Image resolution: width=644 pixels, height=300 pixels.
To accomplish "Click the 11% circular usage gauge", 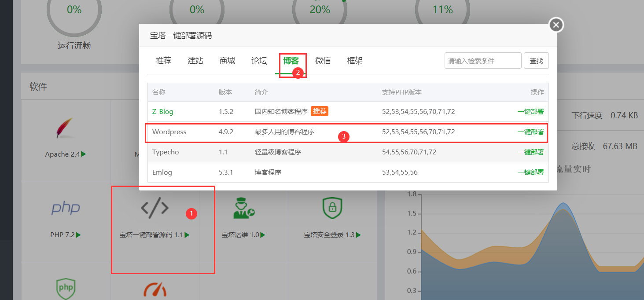I will click(442, 10).
